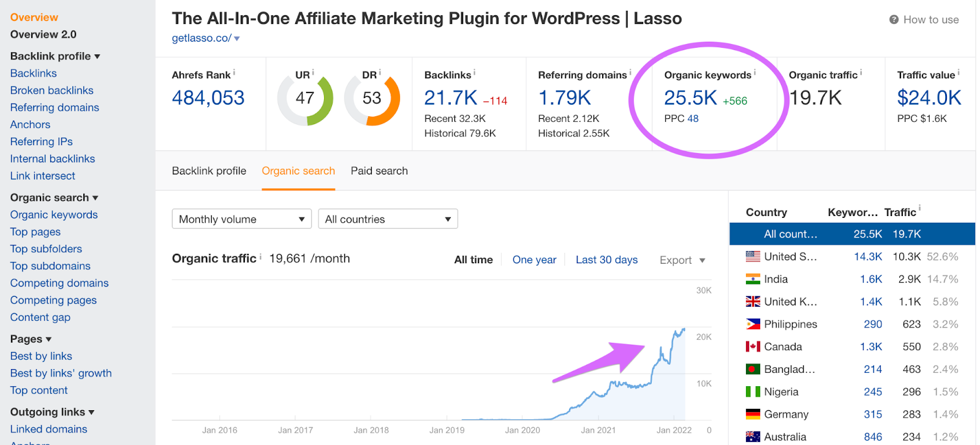This screenshot has width=980, height=445.
Task: Click the Australia flag icon
Action: [x=753, y=436]
